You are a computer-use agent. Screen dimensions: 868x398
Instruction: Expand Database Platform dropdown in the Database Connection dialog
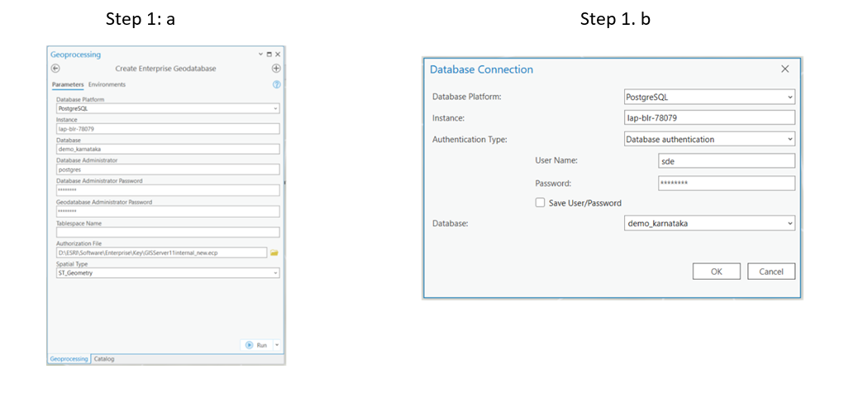(x=790, y=97)
